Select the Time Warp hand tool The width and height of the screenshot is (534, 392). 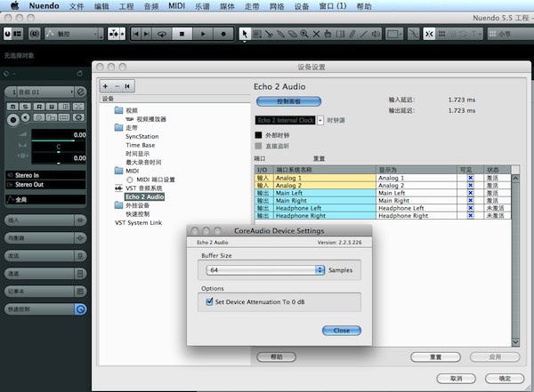coord(328,34)
